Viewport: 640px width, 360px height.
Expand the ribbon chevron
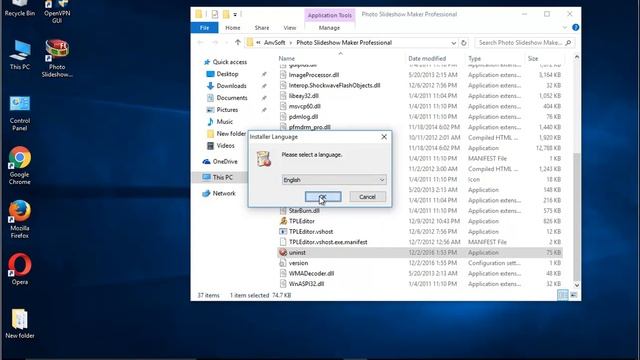coord(565,27)
